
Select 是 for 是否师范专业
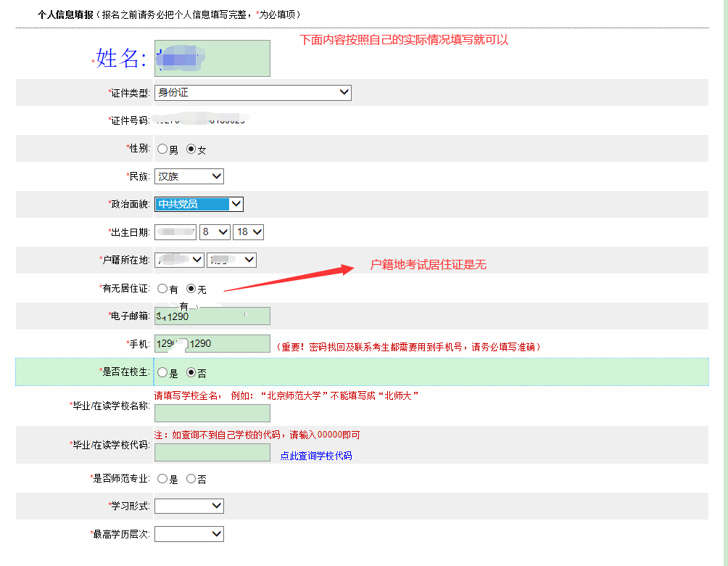162,478
